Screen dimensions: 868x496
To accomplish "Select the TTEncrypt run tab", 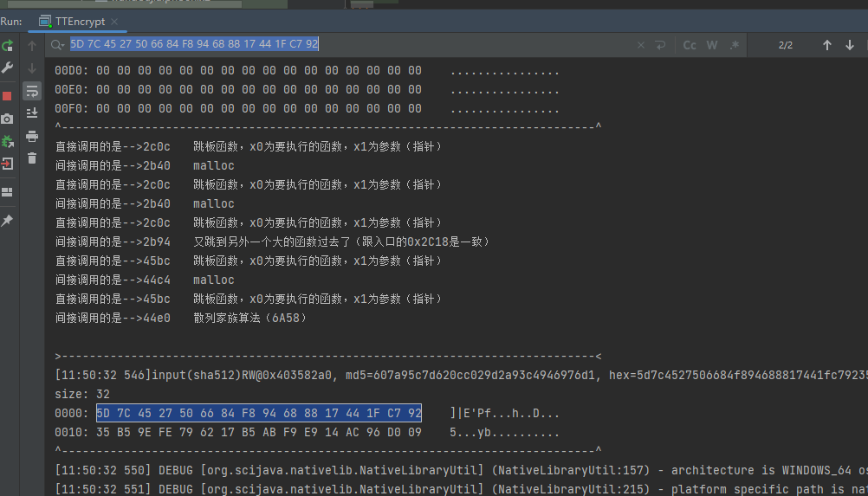I will 80,22.
